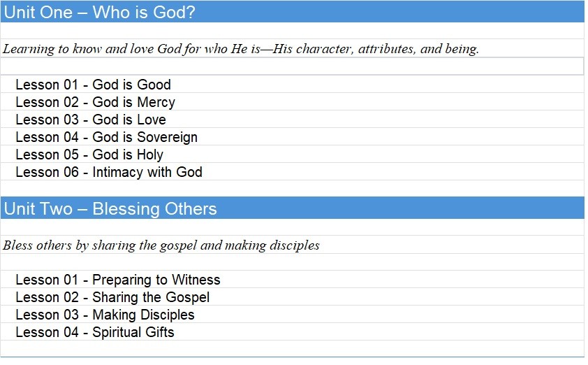The width and height of the screenshot is (588, 365).
Task: Open Lesson 03 - God is Love
Action: click(x=91, y=120)
